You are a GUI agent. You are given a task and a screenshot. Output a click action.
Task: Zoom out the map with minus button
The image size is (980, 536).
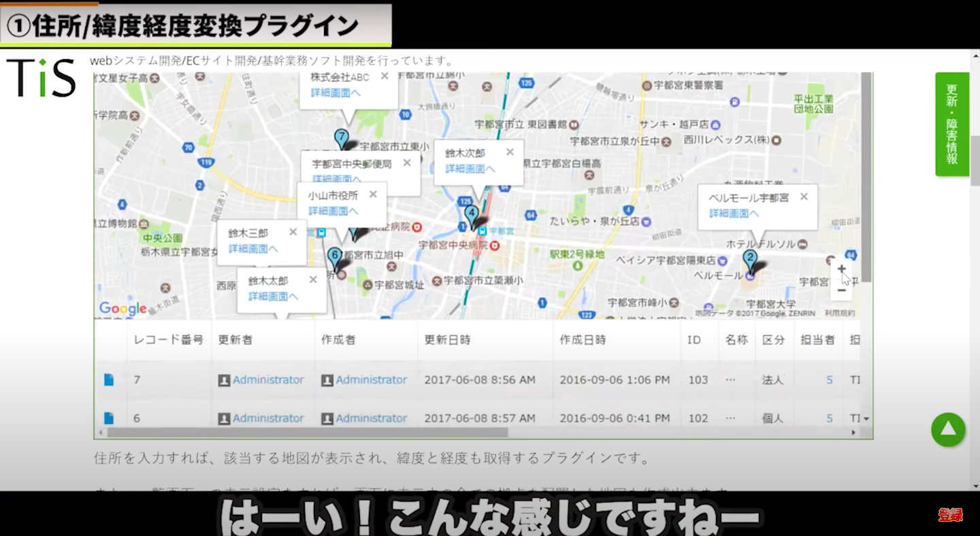(x=841, y=290)
